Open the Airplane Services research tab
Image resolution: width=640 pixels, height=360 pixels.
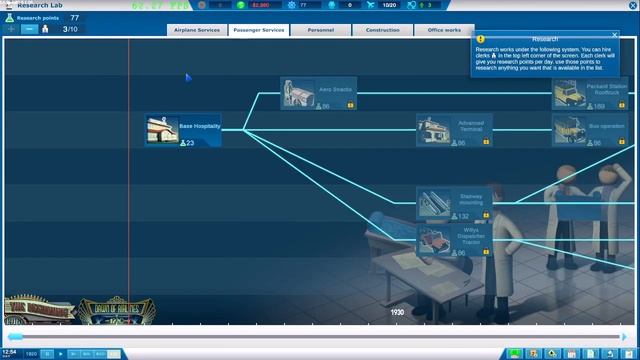(197, 30)
